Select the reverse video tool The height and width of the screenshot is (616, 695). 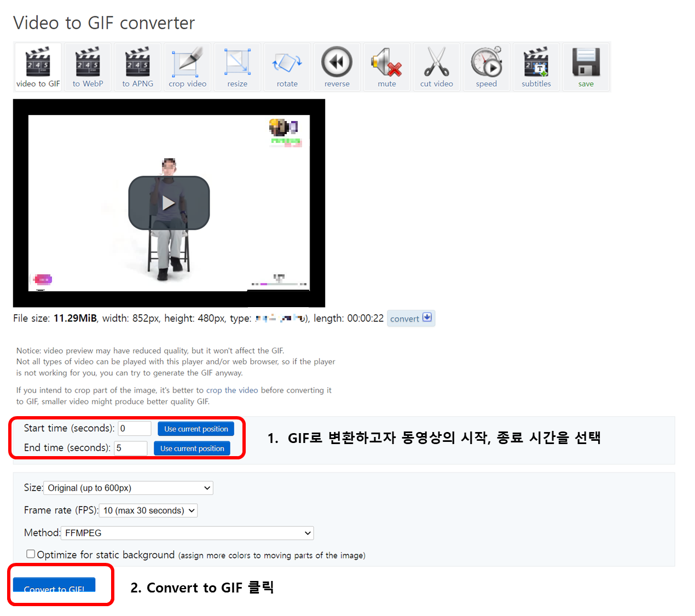click(x=337, y=66)
